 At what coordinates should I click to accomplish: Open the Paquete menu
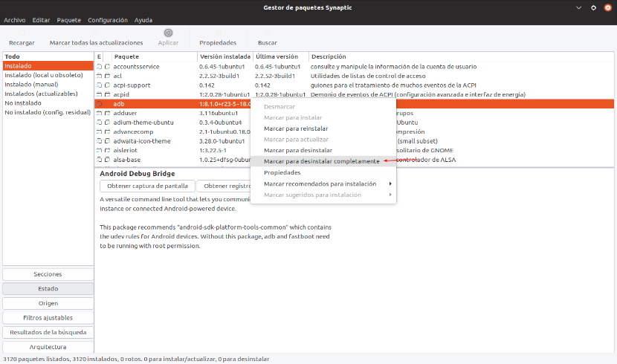point(68,20)
